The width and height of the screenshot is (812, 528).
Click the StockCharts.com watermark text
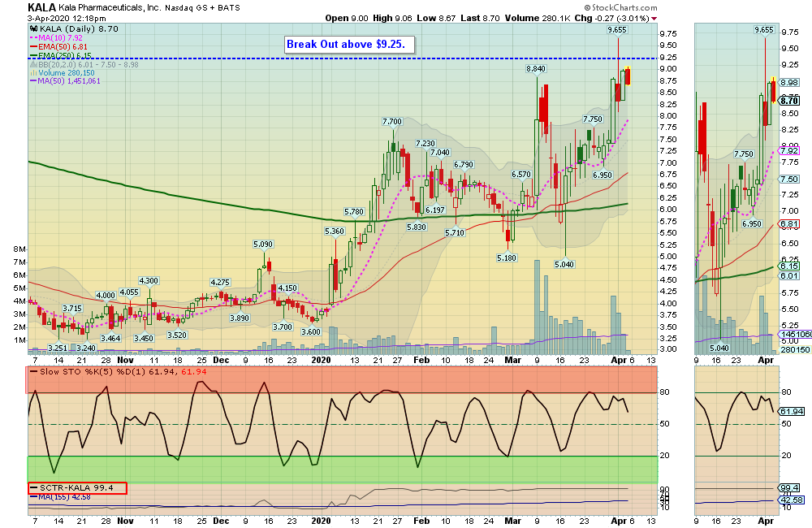621,8
